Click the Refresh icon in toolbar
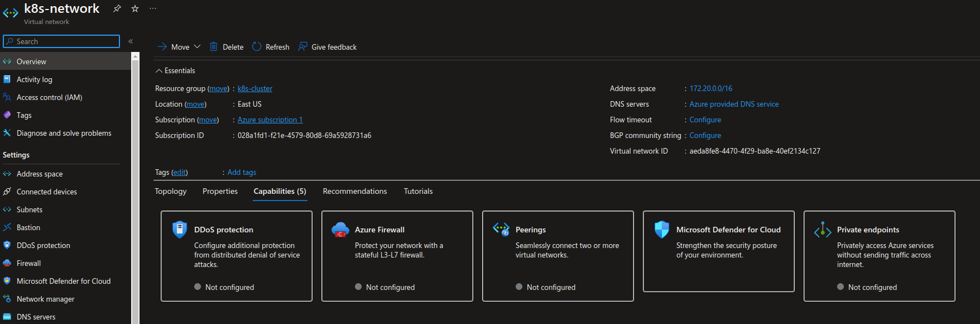The width and height of the screenshot is (980, 324). click(x=257, y=47)
